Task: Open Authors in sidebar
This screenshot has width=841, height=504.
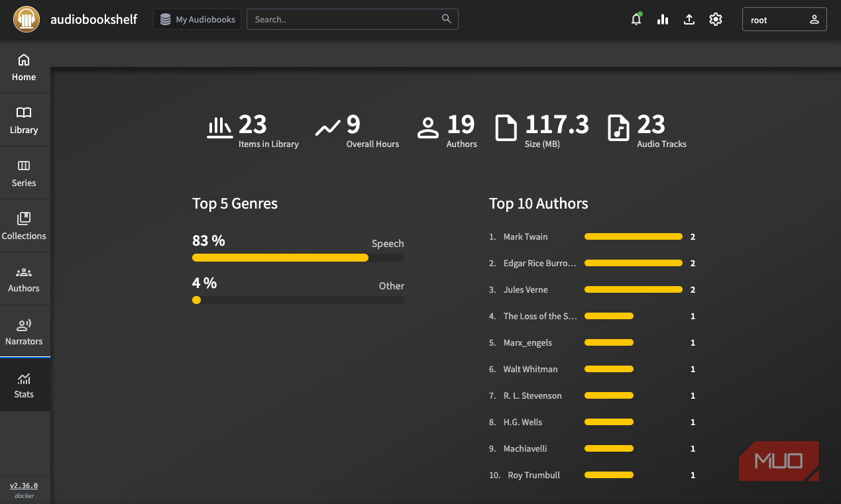Action: coord(25,279)
